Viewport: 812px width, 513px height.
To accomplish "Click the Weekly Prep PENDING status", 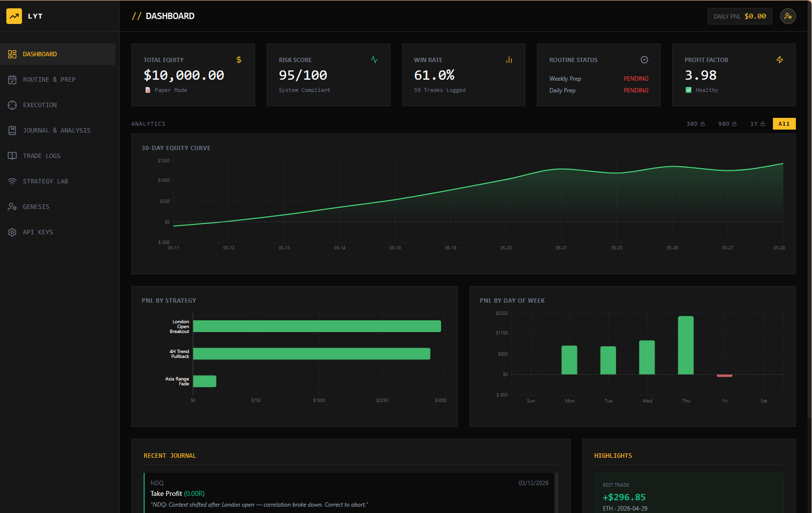I will pyautogui.click(x=636, y=79).
